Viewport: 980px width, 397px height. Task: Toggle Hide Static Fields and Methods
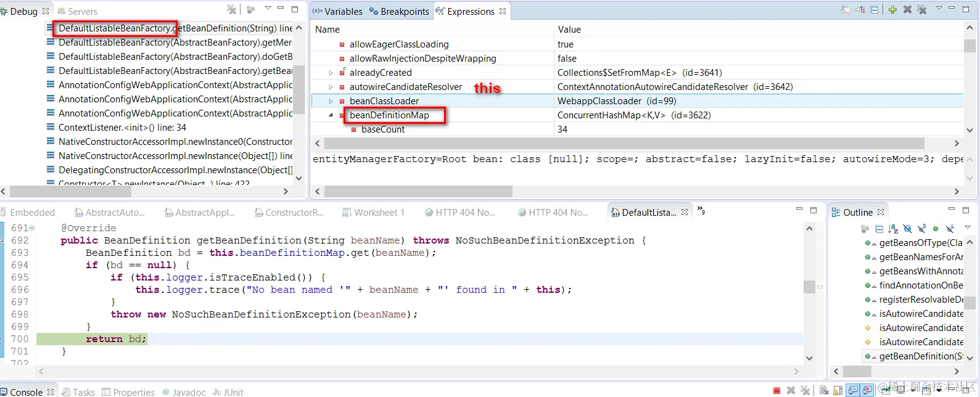921,229
